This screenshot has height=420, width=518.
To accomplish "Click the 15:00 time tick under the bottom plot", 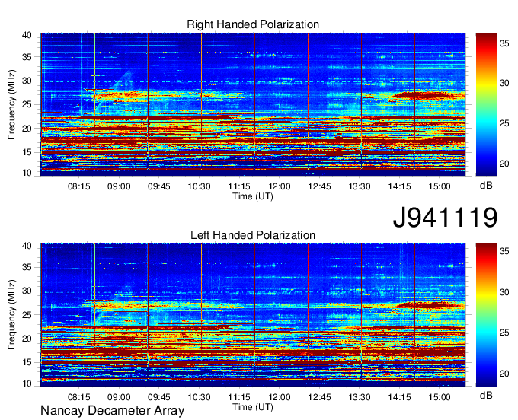I will point(440,397).
